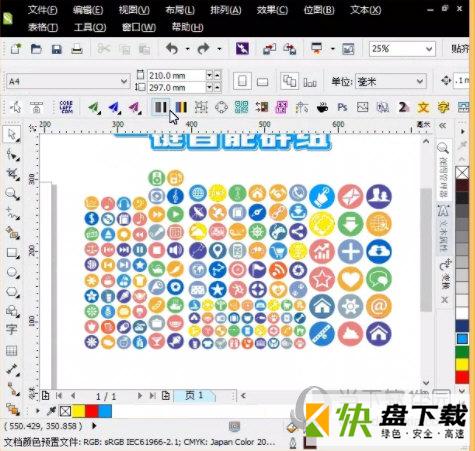
Task: Open the A4 page size dropdown
Action: pos(124,81)
